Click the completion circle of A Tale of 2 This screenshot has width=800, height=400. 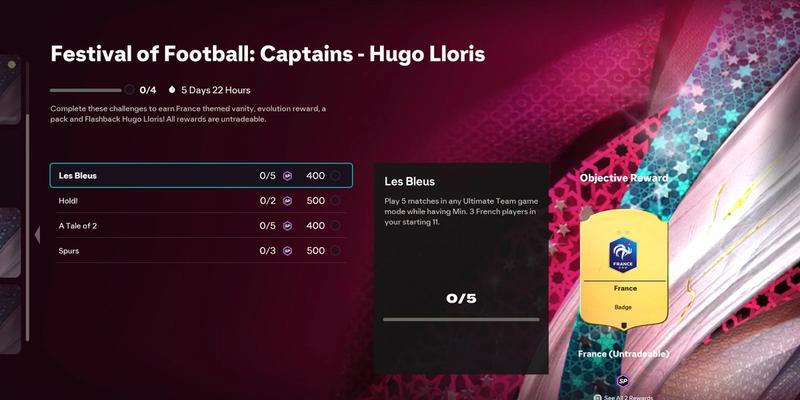[335, 226]
